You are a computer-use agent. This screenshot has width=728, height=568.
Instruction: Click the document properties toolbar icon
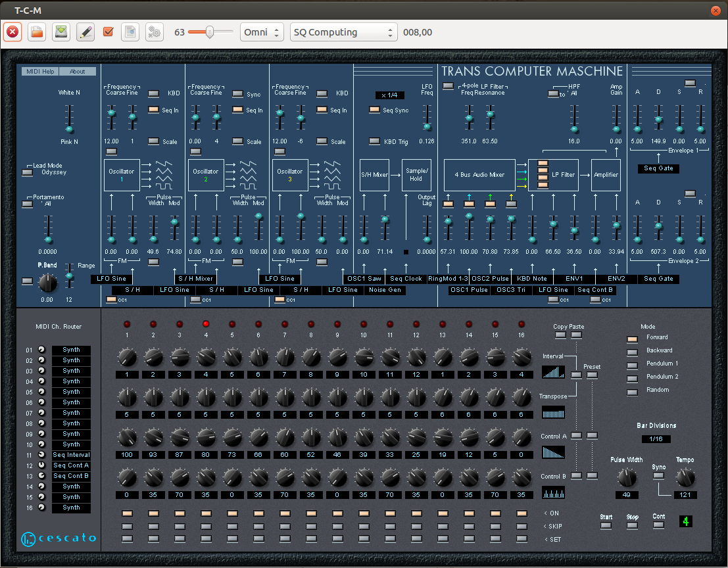pyautogui.click(x=130, y=32)
